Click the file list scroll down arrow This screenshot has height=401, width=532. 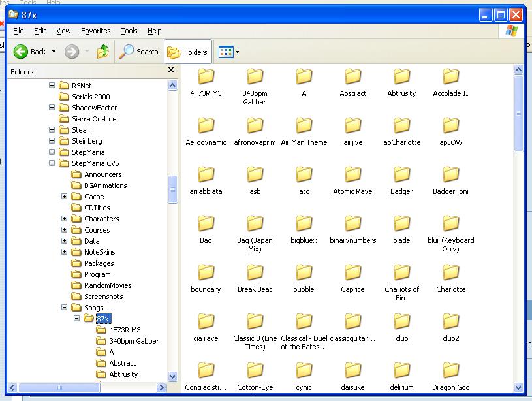tap(518, 387)
